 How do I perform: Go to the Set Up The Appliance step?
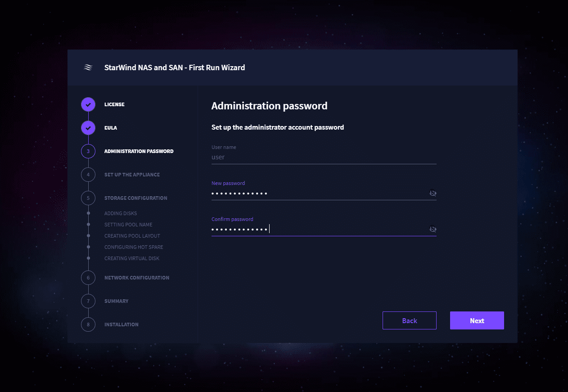(132, 175)
